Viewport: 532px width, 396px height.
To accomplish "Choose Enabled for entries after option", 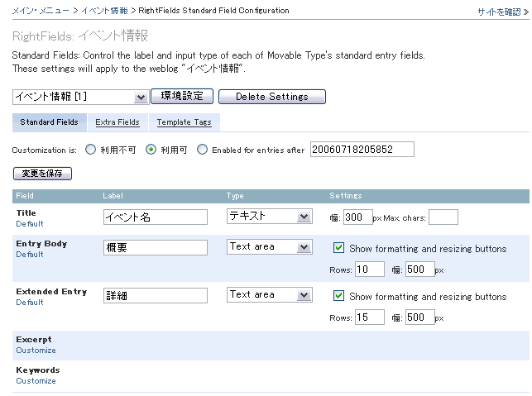I will point(202,150).
